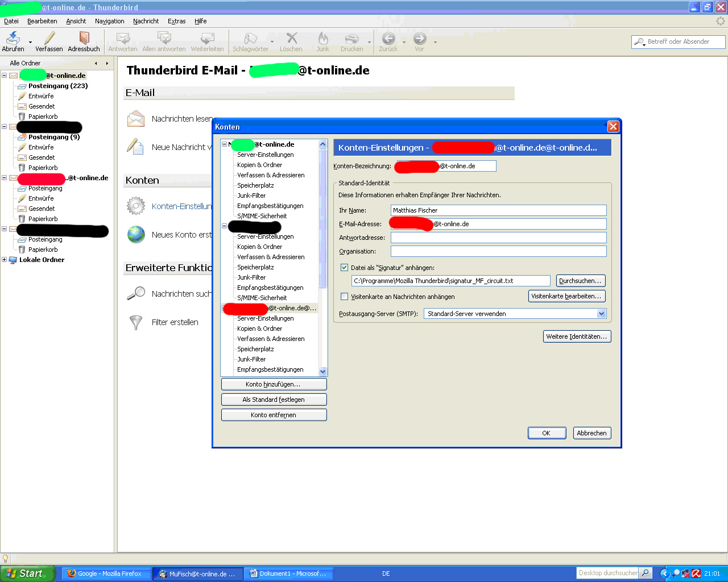728x582 pixels.
Task: Open the Nachricht menu
Action: (x=146, y=21)
